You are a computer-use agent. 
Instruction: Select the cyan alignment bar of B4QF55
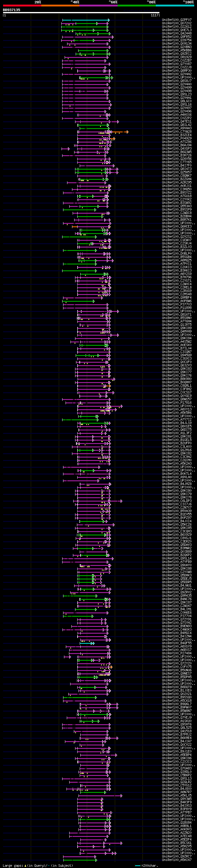(87, 643)
